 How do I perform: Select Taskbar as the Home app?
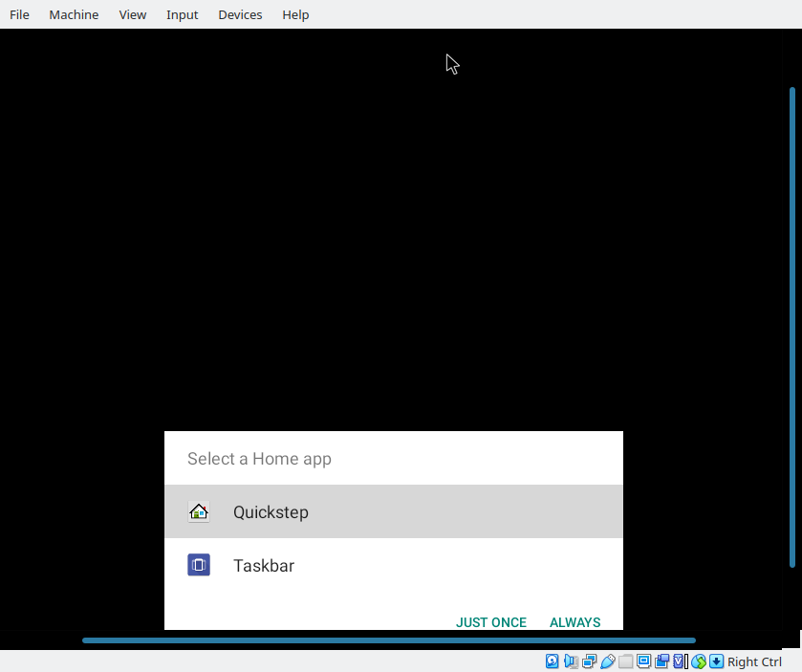393,565
